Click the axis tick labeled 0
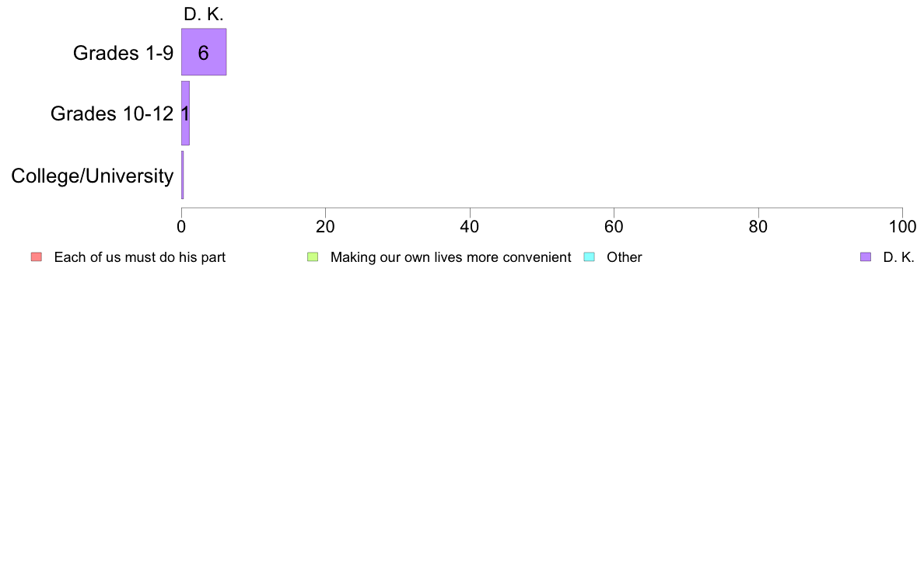This screenshot has height=572, width=924. click(x=181, y=227)
